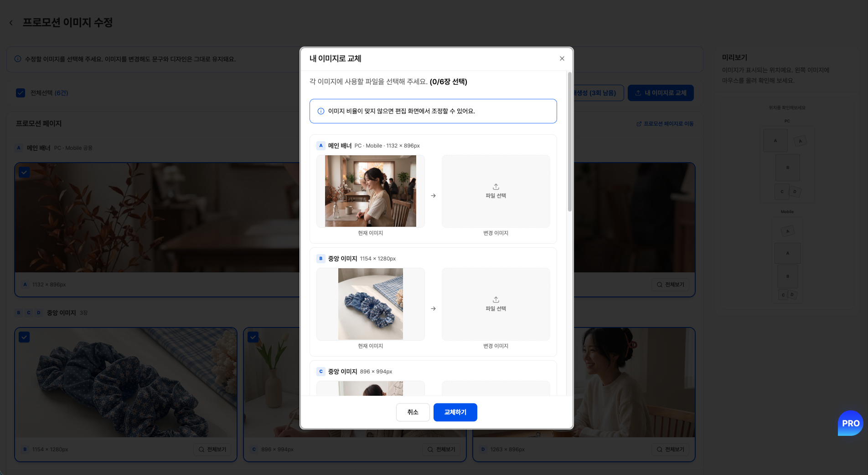The width and height of the screenshot is (868, 475).
Task: Open the 프로모션 페이지로 이동 link
Action: (x=665, y=124)
